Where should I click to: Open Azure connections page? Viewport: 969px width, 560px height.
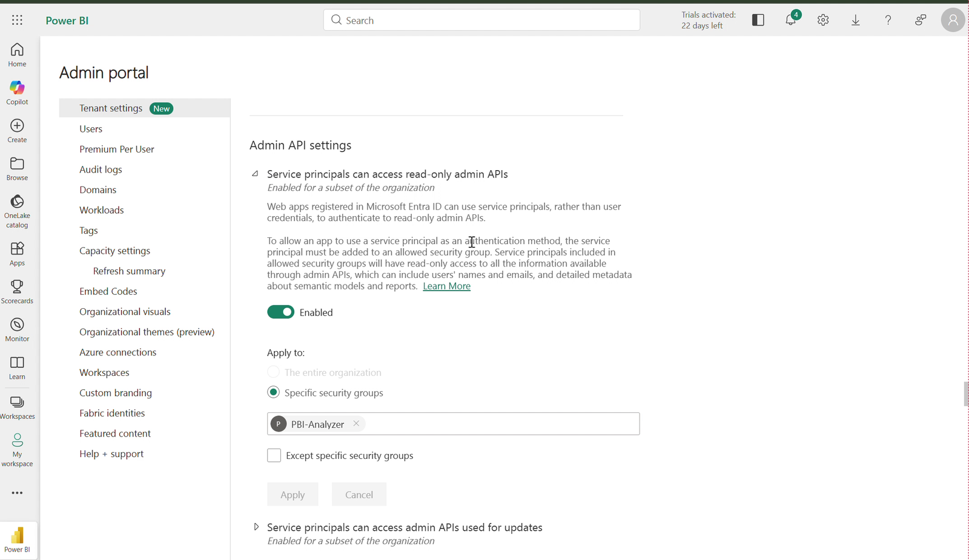click(117, 352)
